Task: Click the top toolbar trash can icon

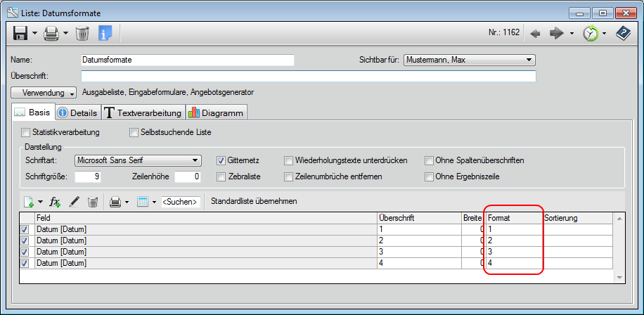Action: click(x=82, y=33)
